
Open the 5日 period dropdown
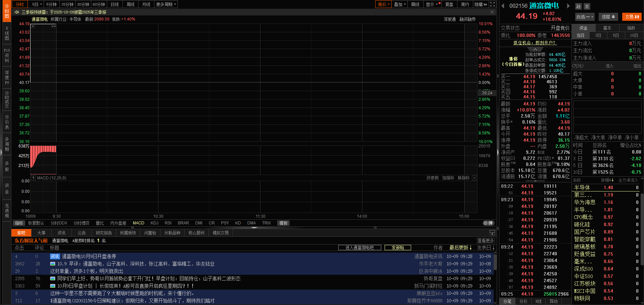[37, 4]
